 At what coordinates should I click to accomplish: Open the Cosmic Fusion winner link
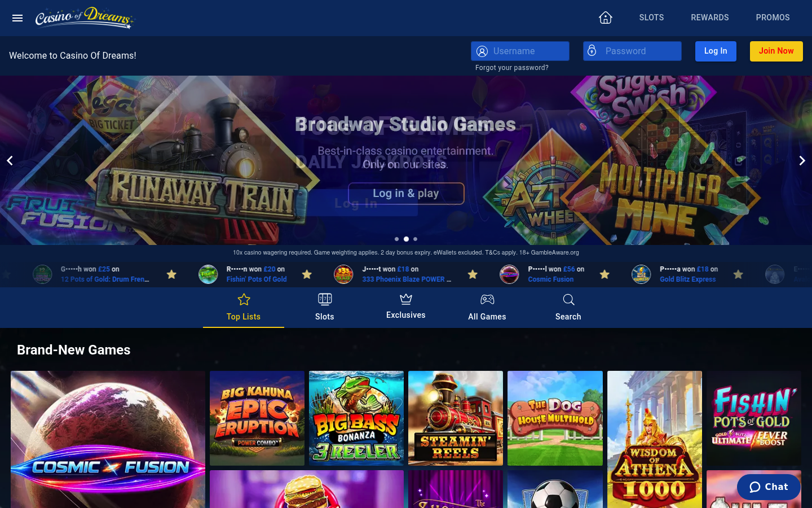(550, 279)
